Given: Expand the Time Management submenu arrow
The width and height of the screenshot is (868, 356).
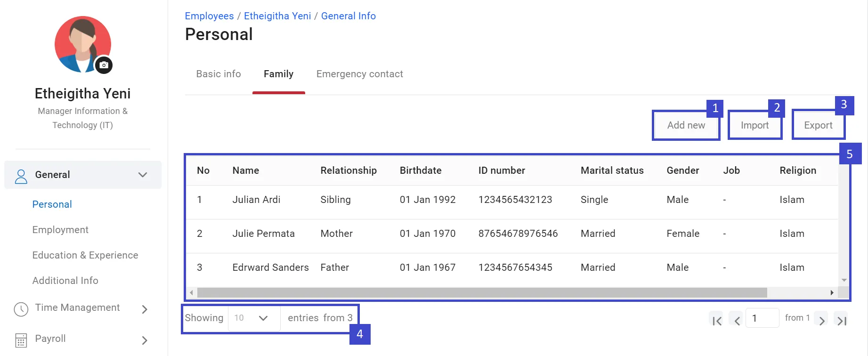Looking at the screenshot, I should coord(145,309).
